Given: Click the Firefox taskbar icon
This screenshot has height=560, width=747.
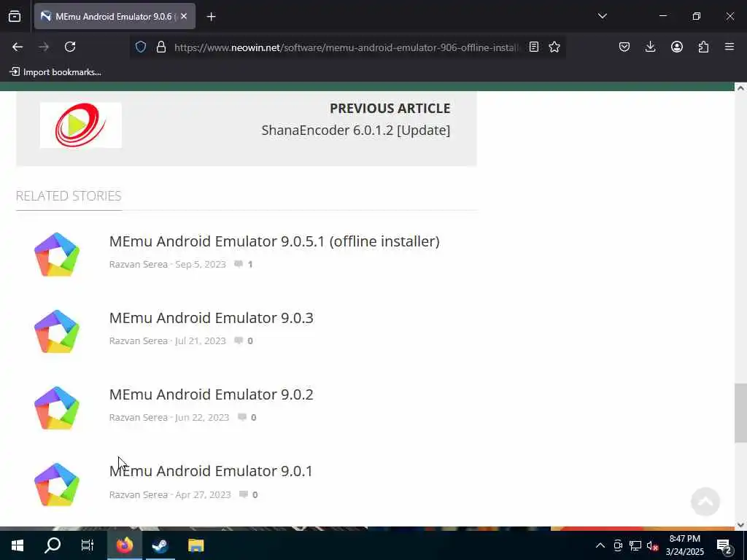Looking at the screenshot, I should (124, 545).
